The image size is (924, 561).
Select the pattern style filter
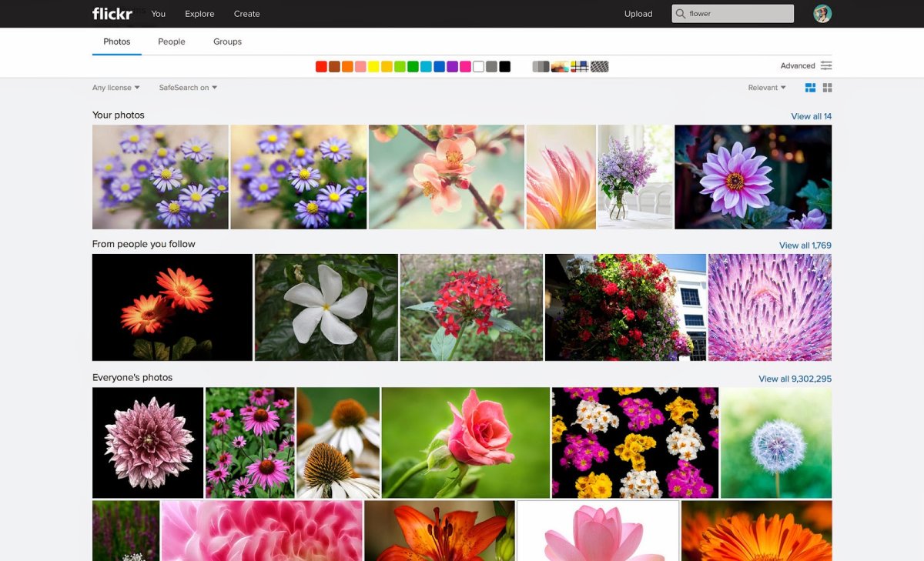tap(600, 67)
